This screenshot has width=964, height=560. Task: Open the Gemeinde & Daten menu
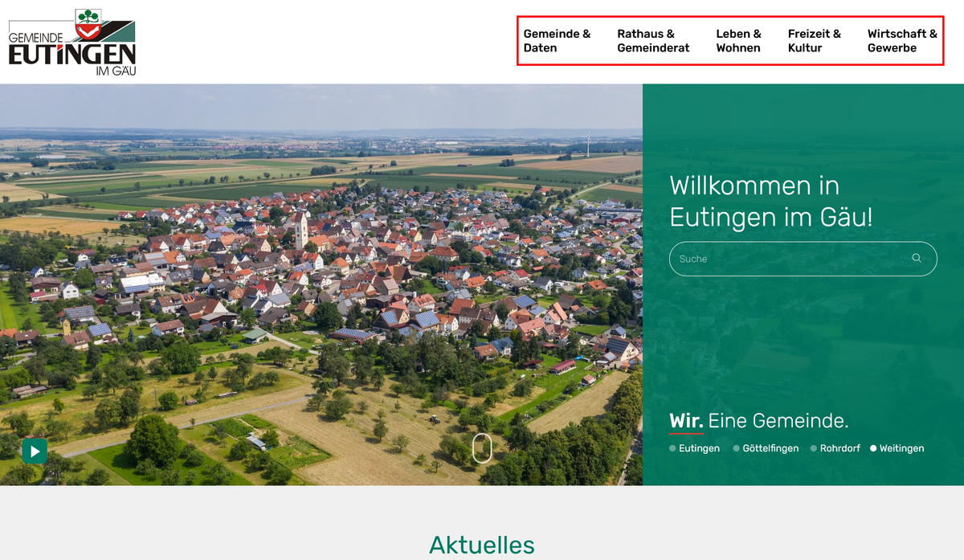click(557, 41)
